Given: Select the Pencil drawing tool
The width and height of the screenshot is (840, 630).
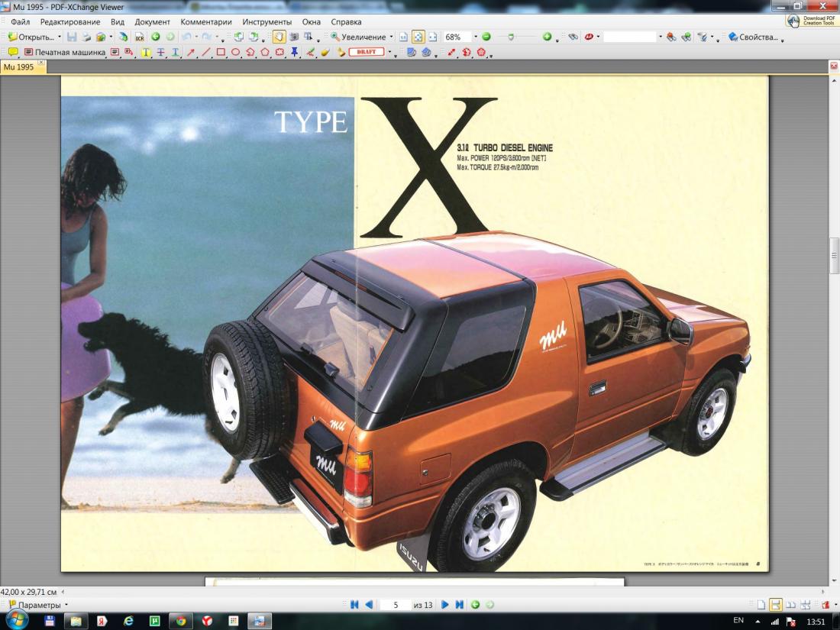Looking at the screenshot, I should tap(310, 52).
